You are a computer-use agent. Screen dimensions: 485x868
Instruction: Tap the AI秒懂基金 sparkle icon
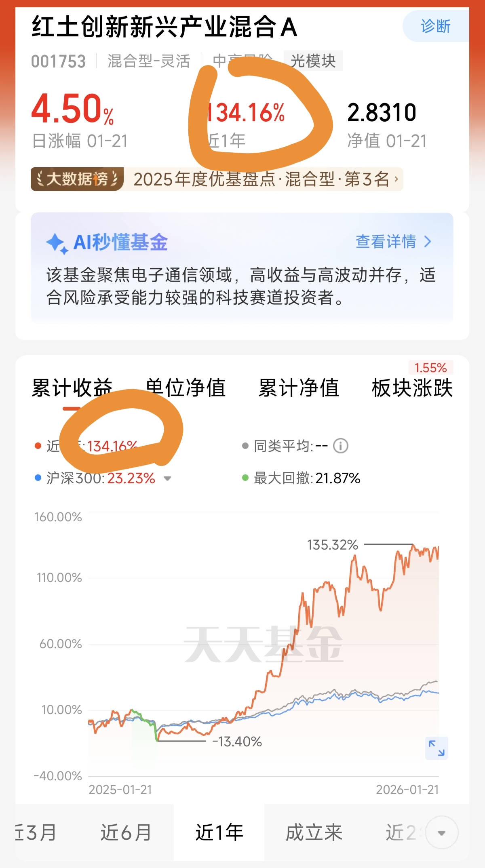(57, 244)
